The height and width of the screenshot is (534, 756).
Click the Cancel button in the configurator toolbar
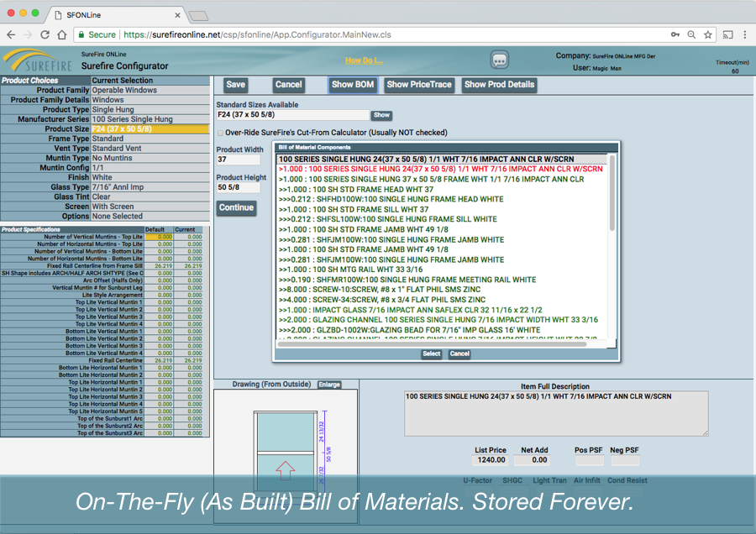pos(288,85)
